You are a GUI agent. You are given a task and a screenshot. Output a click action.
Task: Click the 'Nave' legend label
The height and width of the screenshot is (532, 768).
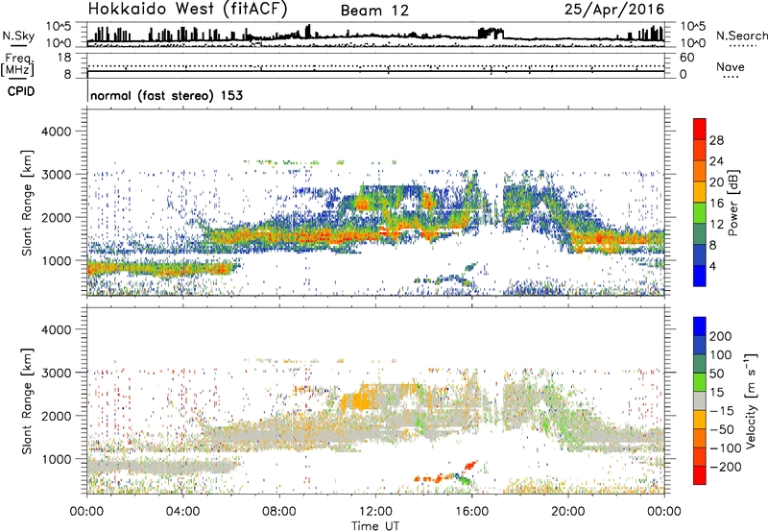731,67
